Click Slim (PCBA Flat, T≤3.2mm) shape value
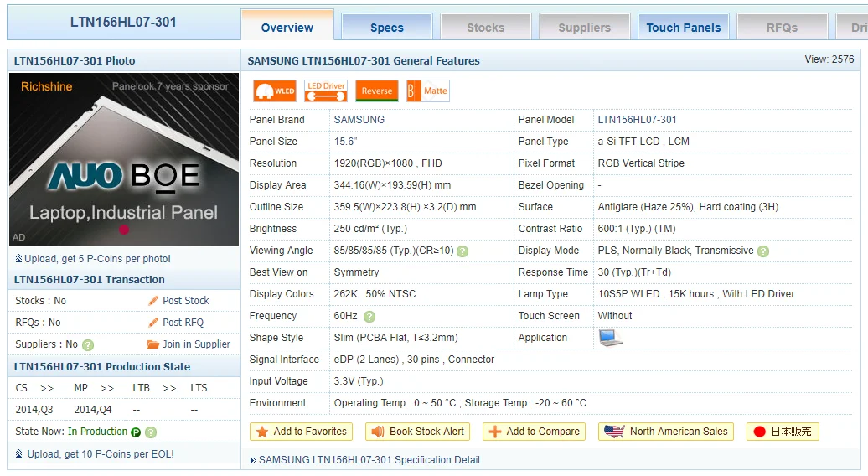Screen dimensions: 868x476 [x=395, y=338]
